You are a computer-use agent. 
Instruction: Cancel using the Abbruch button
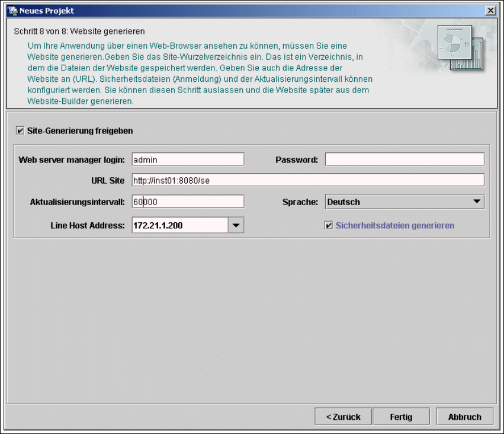[x=464, y=417]
